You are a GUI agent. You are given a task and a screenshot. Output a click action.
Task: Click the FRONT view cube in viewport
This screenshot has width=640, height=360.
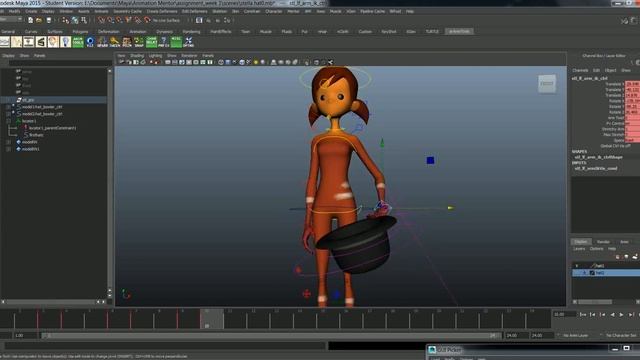[x=547, y=84]
